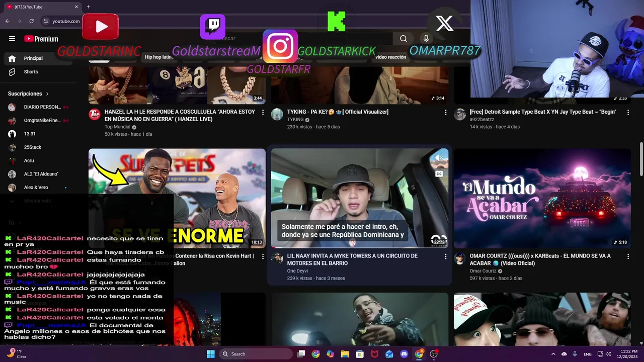Screen dimensions: 644x362
Task: Click the youtube.com address bar
Action: point(66,21)
